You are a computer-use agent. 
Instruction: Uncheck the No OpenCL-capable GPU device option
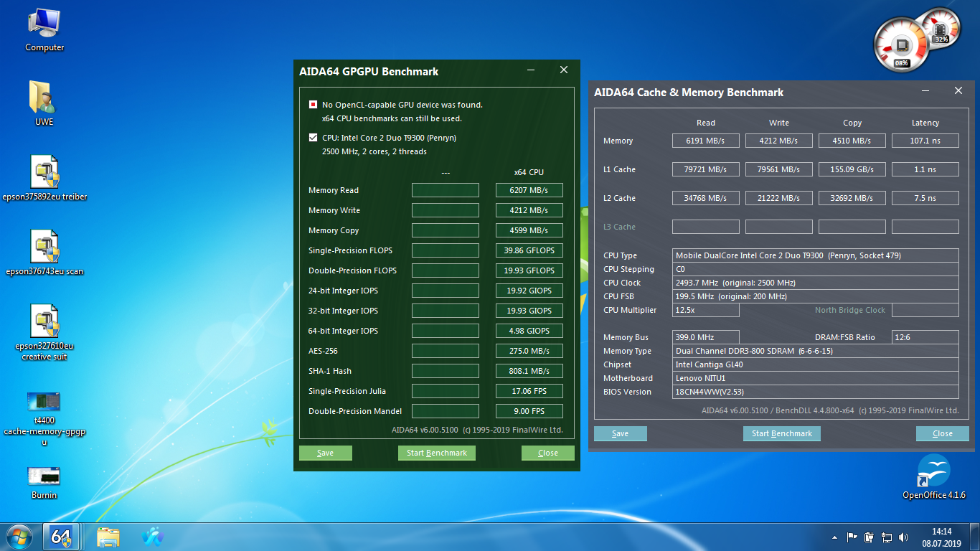(x=313, y=104)
